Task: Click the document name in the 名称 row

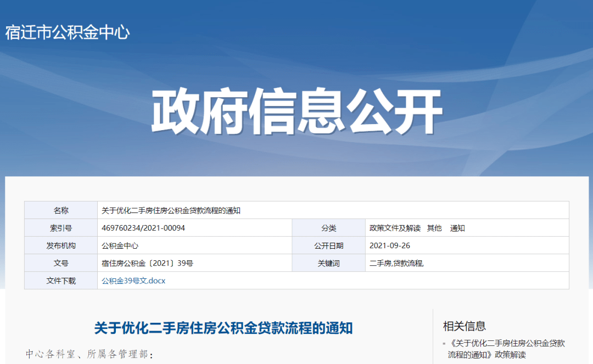Action: point(171,210)
